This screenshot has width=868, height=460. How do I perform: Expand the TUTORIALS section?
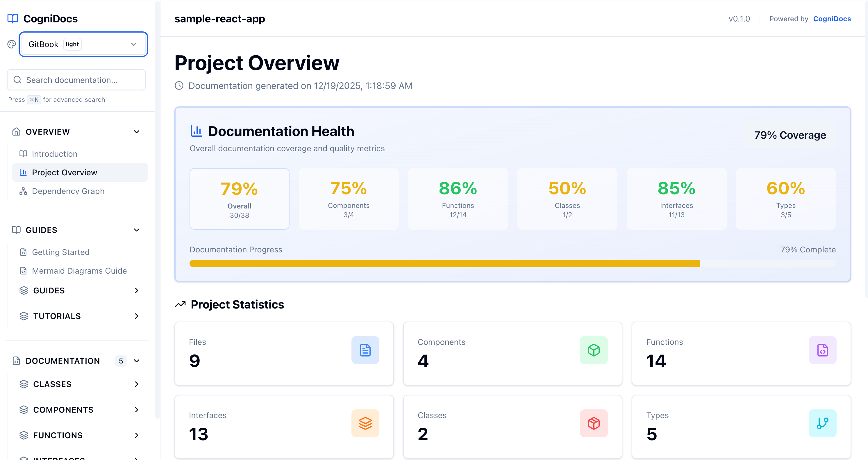pos(136,316)
